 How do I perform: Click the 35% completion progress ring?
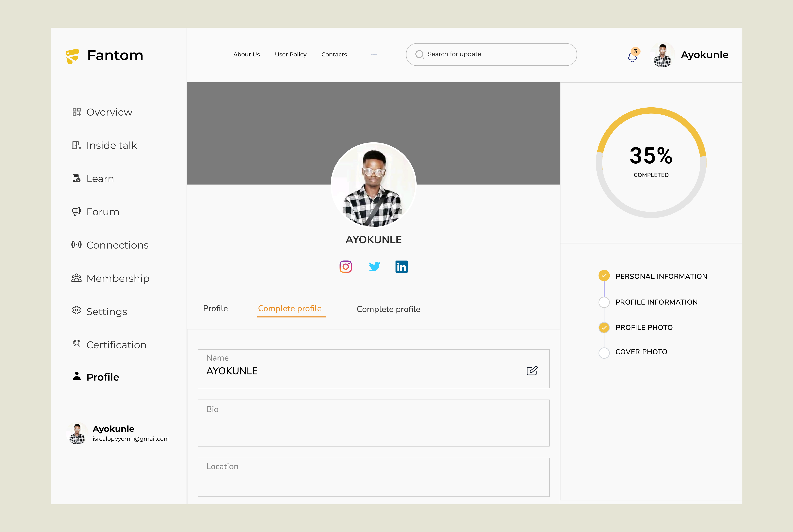tap(651, 162)
